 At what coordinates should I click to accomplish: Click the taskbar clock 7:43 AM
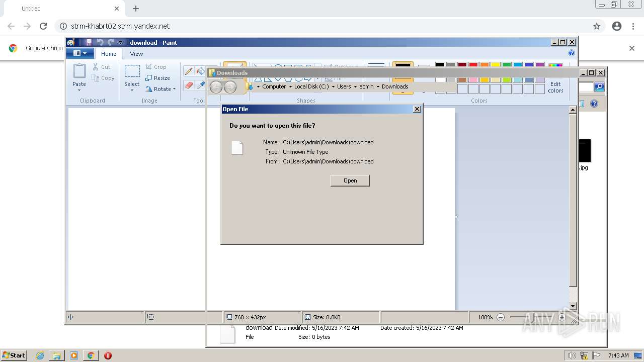(x=618, y=355)
